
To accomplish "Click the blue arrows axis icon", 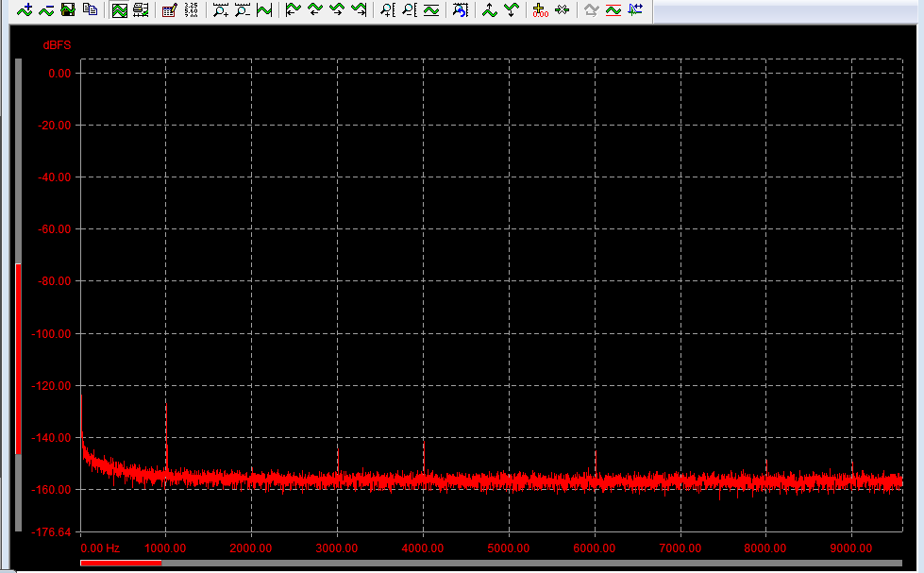I will (x=635, y=10).
